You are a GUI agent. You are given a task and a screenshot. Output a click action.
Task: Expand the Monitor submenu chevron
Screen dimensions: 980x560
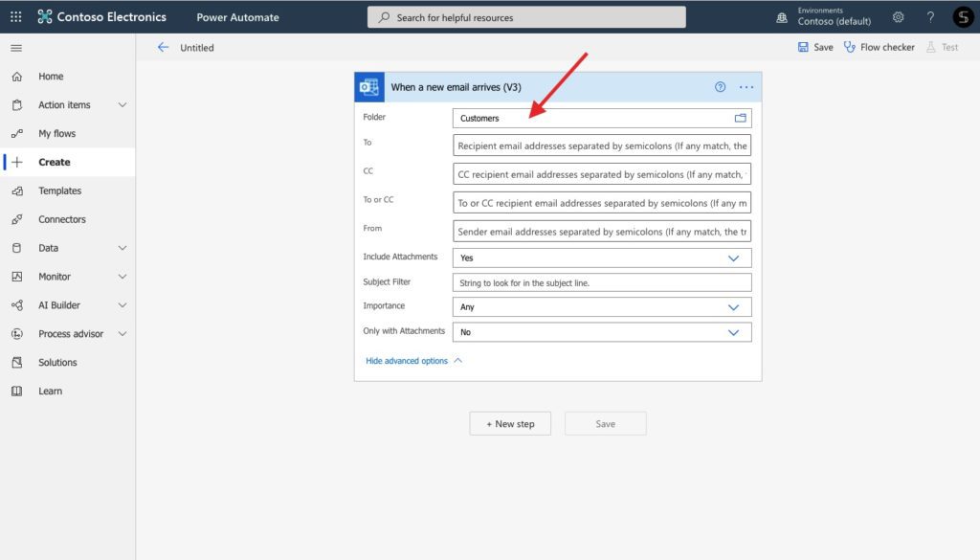pos(122,277)
